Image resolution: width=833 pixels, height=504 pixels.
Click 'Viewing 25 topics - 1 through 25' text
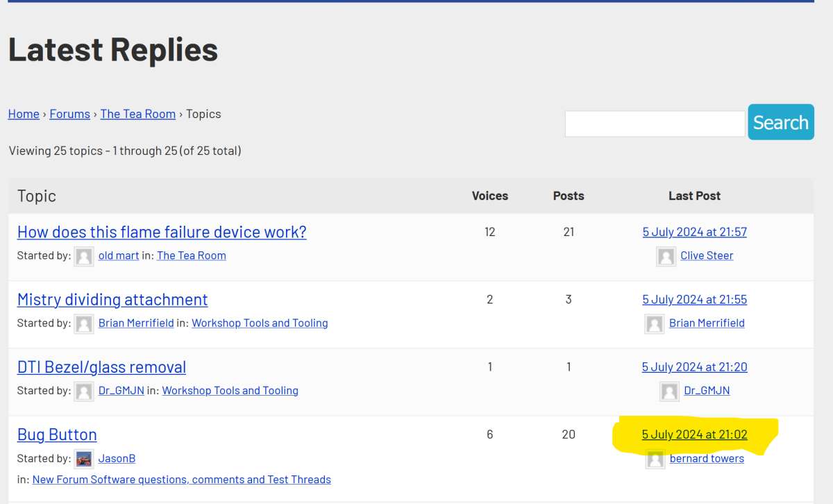point(125,151)
